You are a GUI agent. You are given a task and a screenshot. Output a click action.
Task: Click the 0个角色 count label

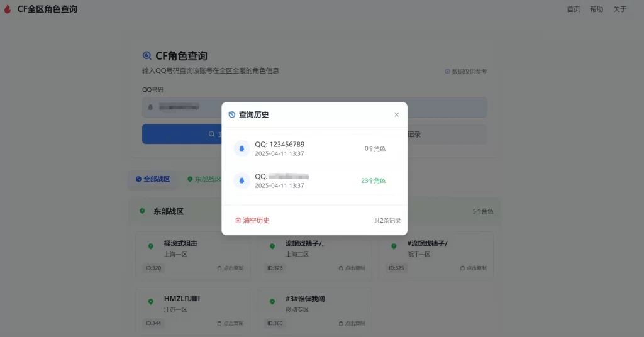pos(375,148)
